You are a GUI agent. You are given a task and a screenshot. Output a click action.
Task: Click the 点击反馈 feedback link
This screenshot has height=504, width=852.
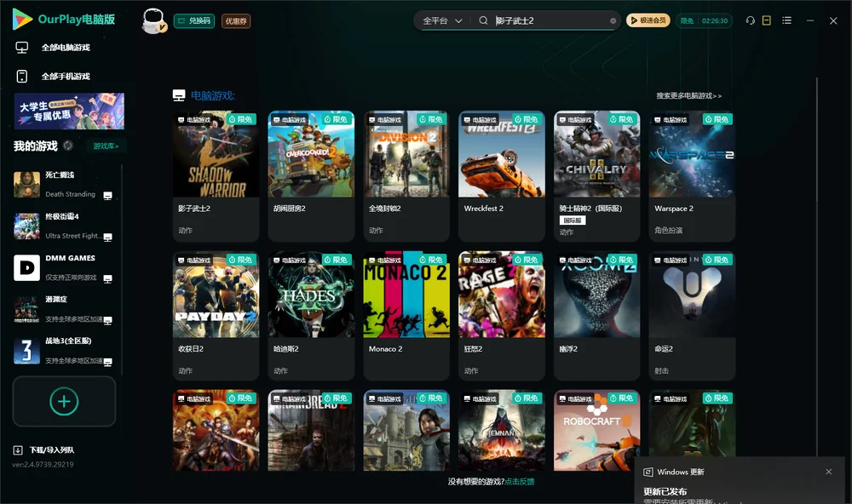pyautogui.click(x=520, y=481)
